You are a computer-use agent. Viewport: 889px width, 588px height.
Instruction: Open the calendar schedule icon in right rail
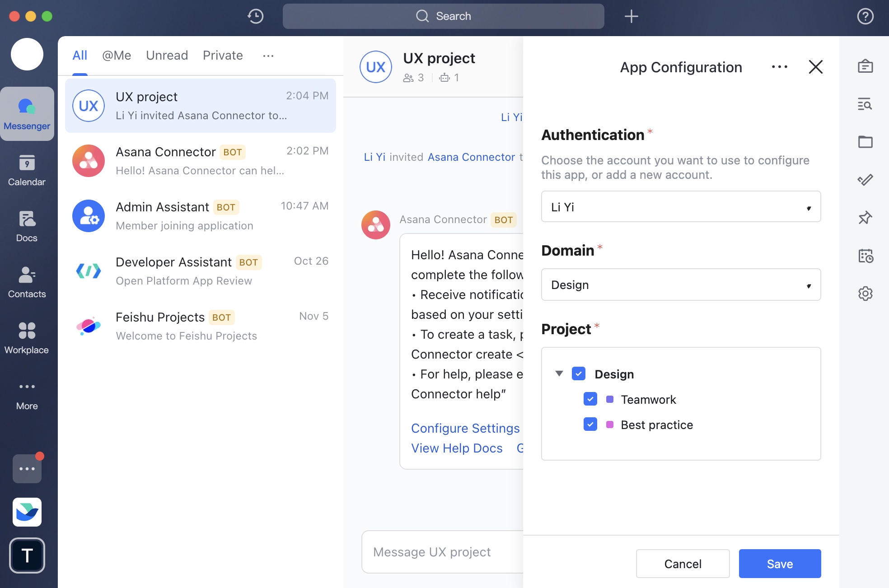click(x=865, y=256)
